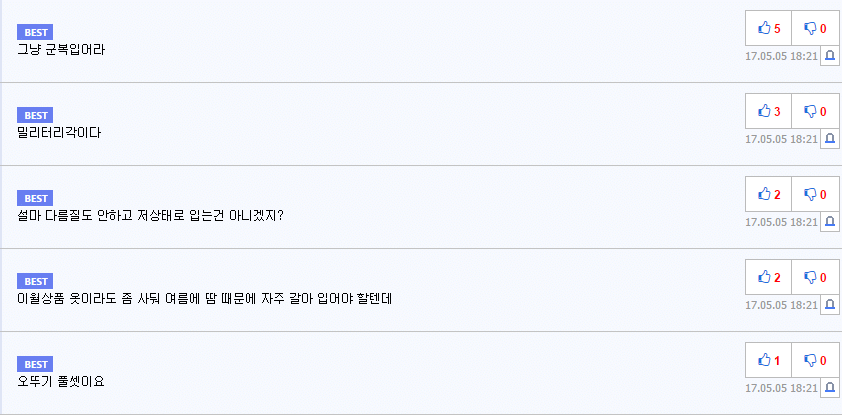Upvote the comment '그냥 군복입어라'

[768, 28]
